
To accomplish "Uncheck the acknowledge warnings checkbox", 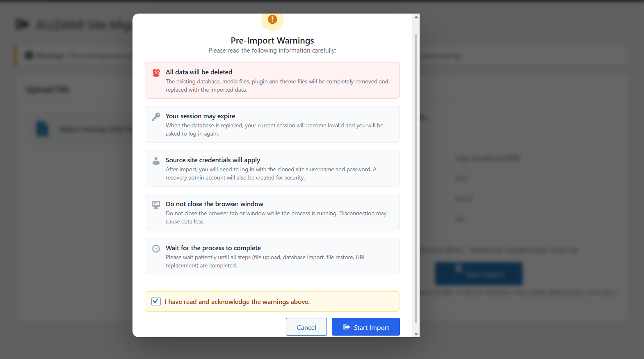I will pyautogui.click(x=156, y=301).
